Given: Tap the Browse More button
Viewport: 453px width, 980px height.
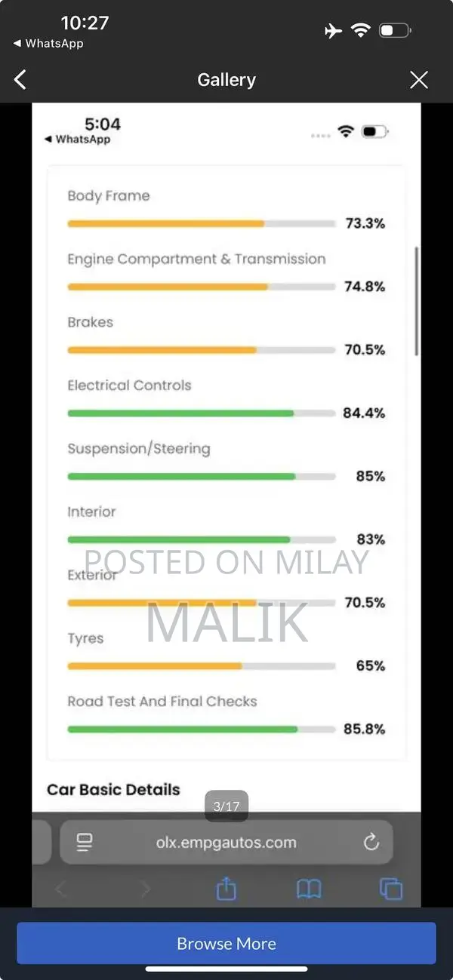Looking at the screenshot, I should click(x=226, y=943).
